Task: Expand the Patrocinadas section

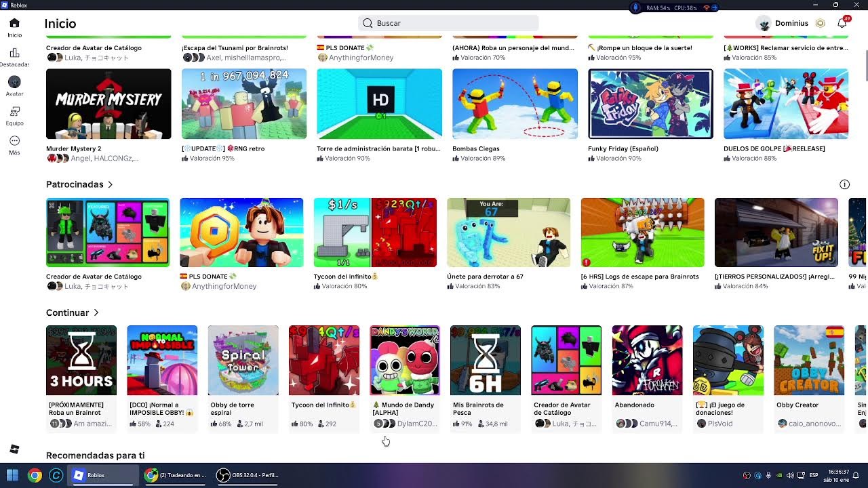Action: click(x=79, y=184)
